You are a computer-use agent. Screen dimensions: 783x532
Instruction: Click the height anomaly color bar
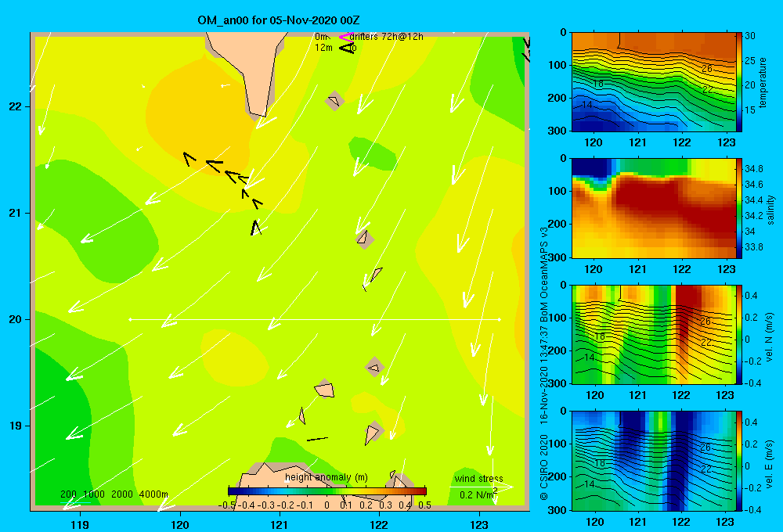click(x=327, y=491)
